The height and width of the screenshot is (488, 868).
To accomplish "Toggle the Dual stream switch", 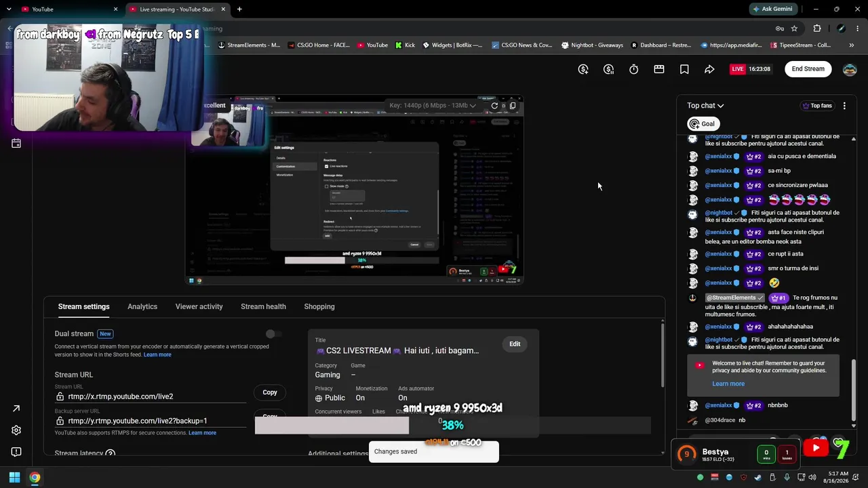I will click(x=273, y=333).
